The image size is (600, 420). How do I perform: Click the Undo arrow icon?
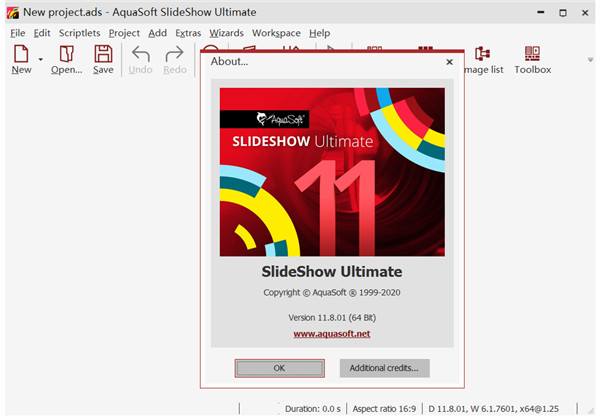(x=140, y=59)
